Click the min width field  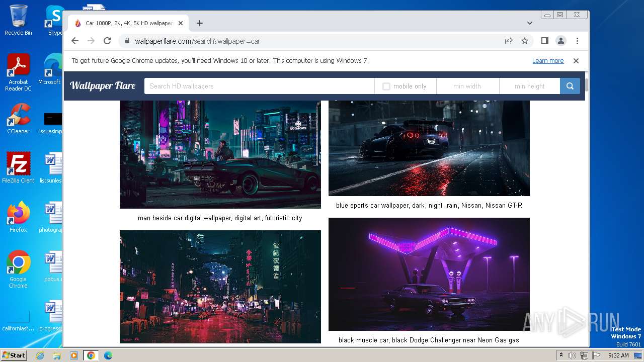pos(467,86)
